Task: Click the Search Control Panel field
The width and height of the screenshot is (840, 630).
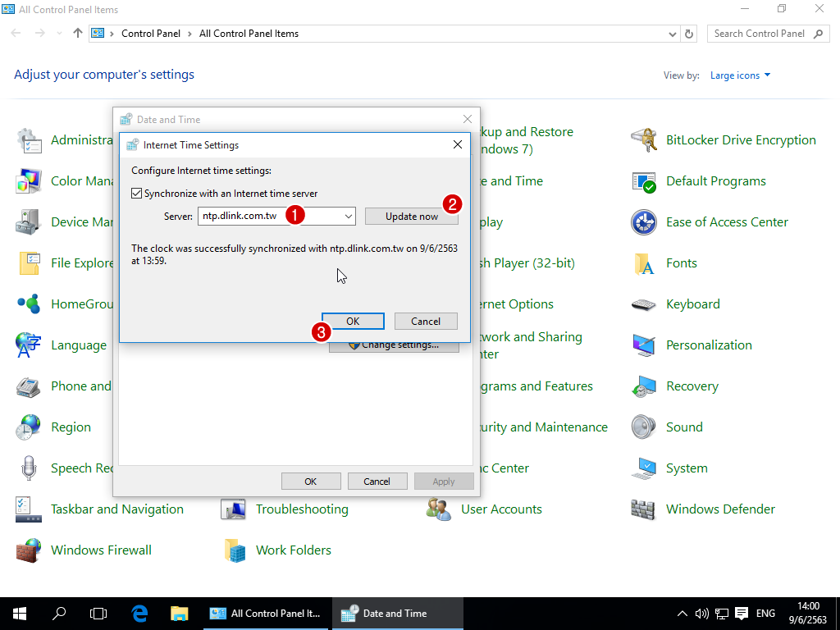Action: [x=759, y=34]
